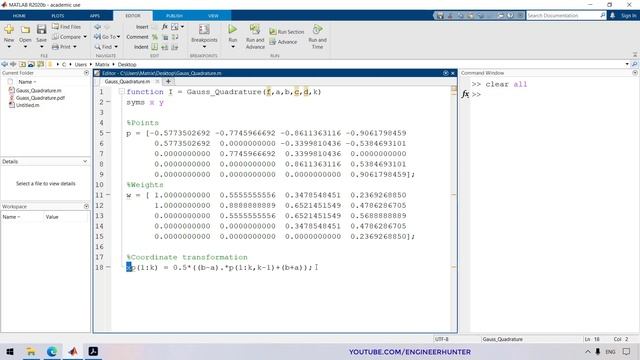
Task: Click Matrix in the folder path
Action: click(x=102, y=64)
